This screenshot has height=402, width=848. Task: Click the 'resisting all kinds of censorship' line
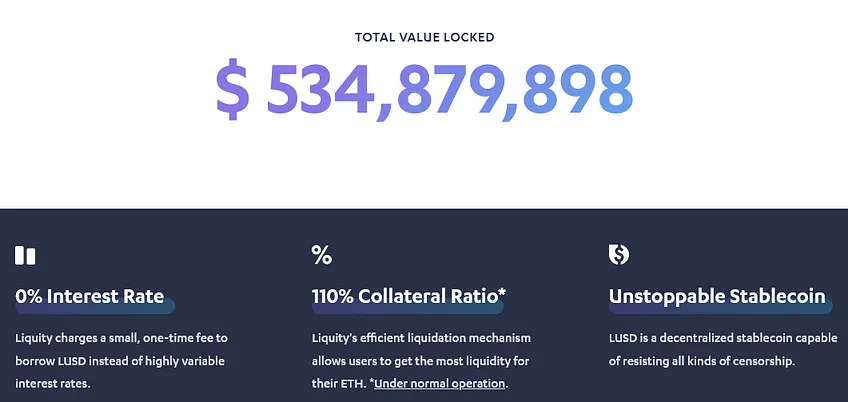click(702, 361)
